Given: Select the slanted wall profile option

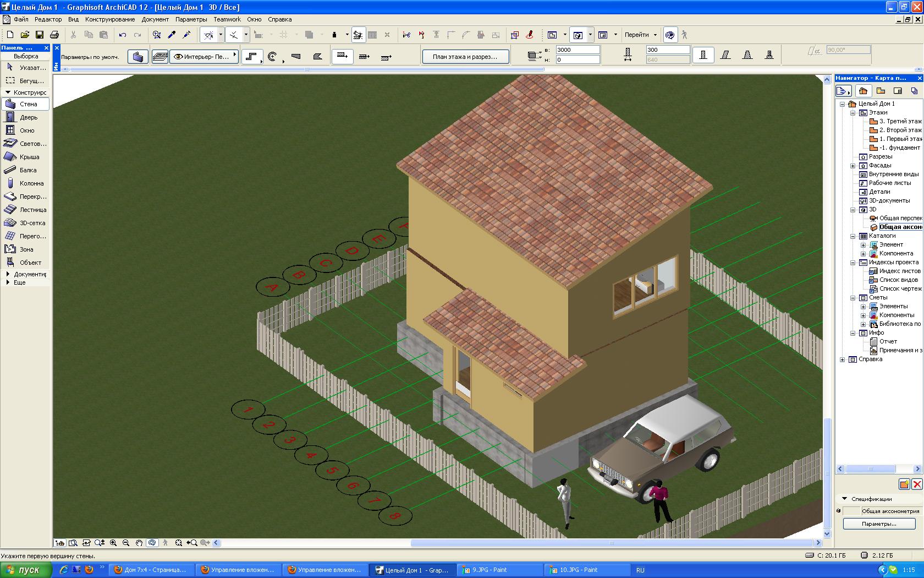Looking at the screenshot, I should (725, 55).
